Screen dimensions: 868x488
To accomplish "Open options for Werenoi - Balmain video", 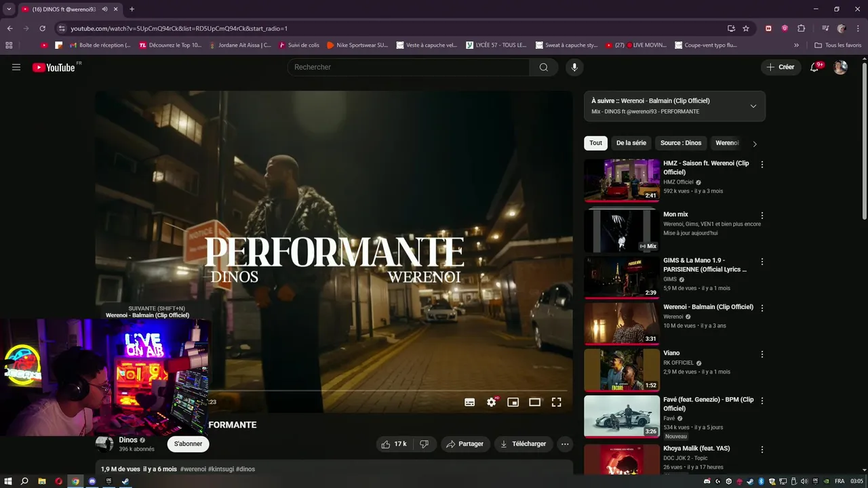I will pyautogui.click(x=762, y=308).
